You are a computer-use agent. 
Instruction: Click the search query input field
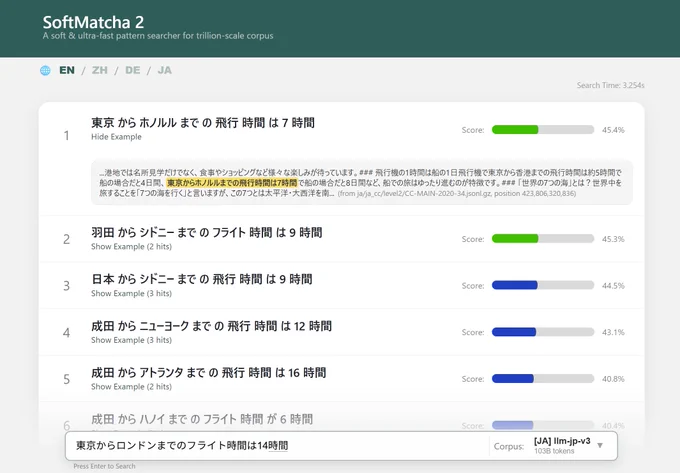(x=278, y=446)
